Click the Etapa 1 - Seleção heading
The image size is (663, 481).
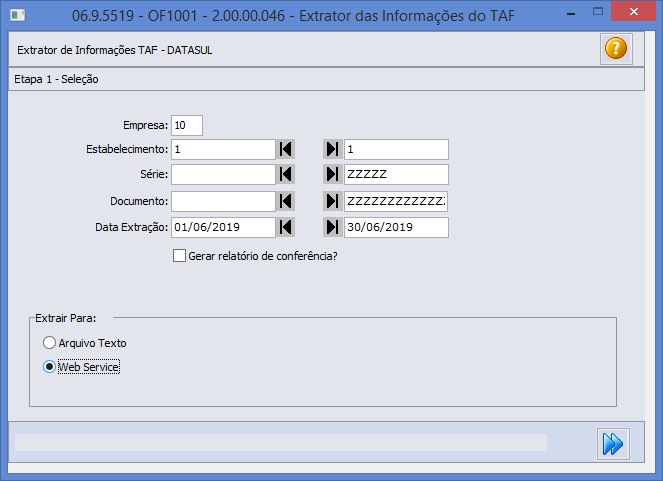56,79
